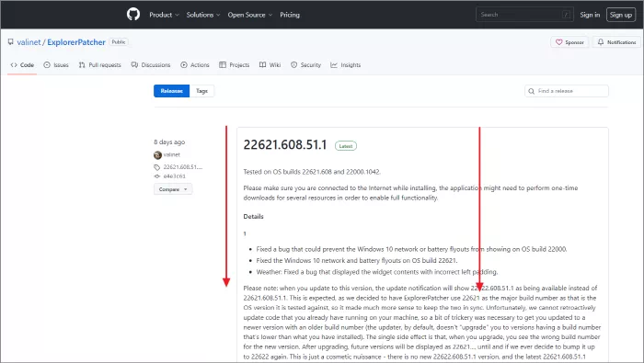This screenshot has width=644, height=363.
Task: Expand the Compare dropdown
Action: click(x=173, y=189)
